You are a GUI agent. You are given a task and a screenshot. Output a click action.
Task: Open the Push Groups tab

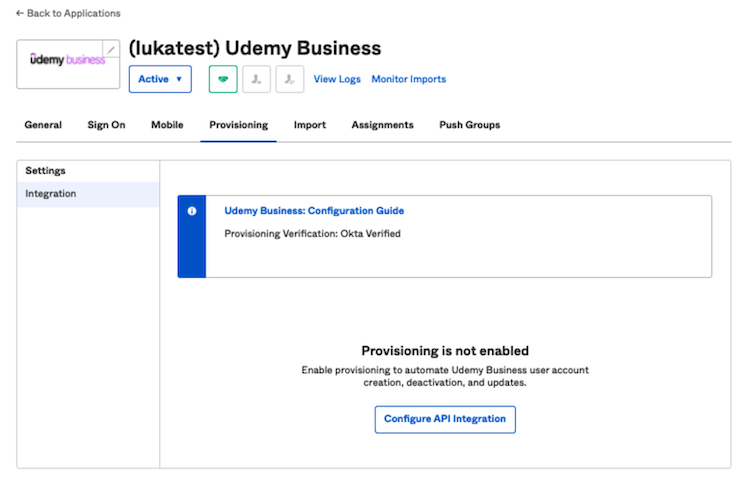pos(469,125)
